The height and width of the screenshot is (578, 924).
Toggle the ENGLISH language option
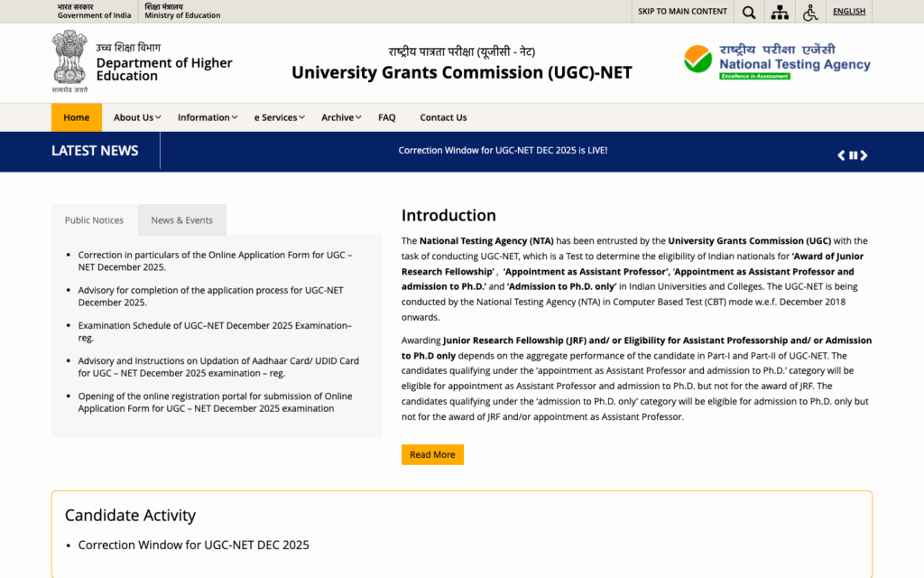coord(848,12)
